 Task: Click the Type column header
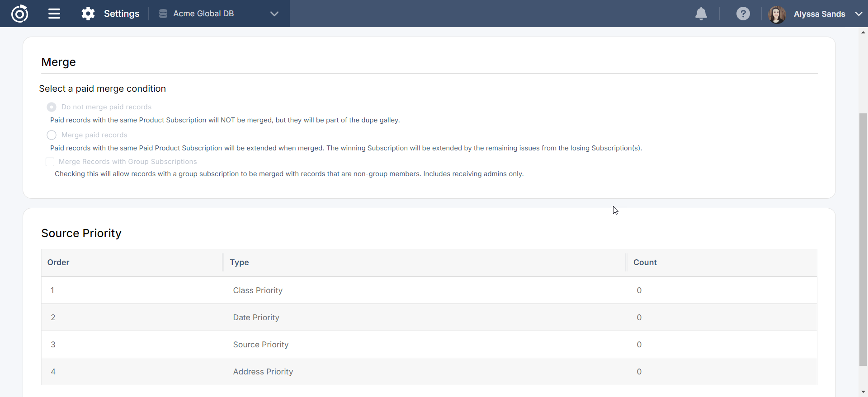pos(239,262)
